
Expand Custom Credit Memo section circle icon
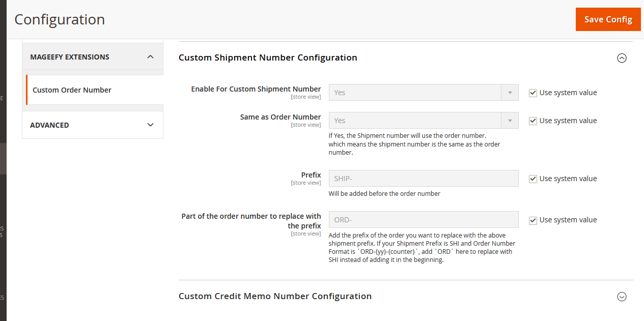pos(622,297)
